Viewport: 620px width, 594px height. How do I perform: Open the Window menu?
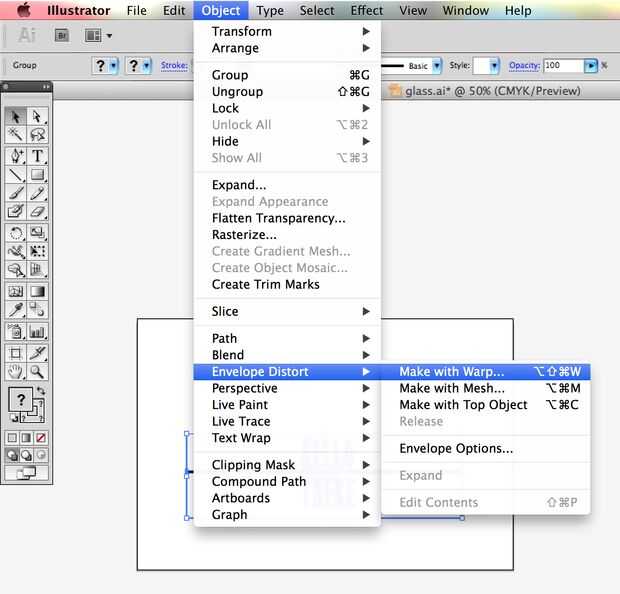point(465,10)
